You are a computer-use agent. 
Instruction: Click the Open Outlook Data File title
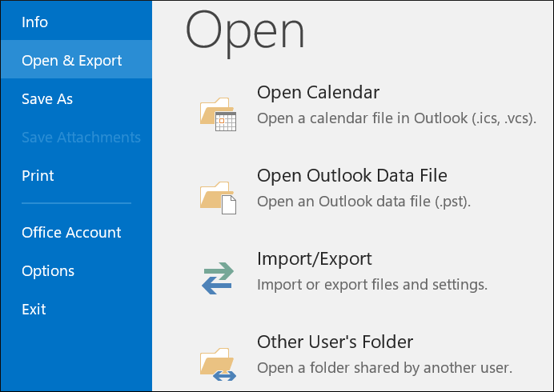pos(352,175)
